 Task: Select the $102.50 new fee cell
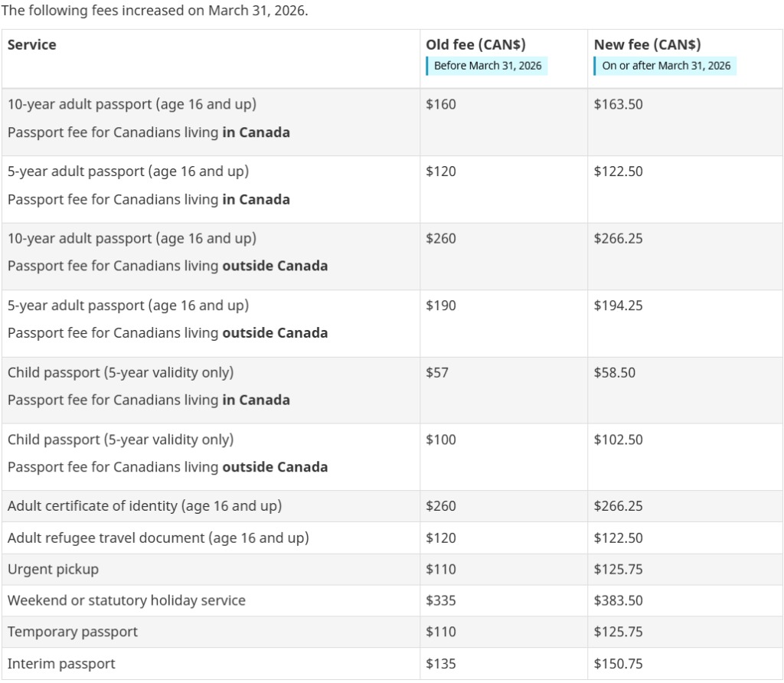[x=618, y=440]
